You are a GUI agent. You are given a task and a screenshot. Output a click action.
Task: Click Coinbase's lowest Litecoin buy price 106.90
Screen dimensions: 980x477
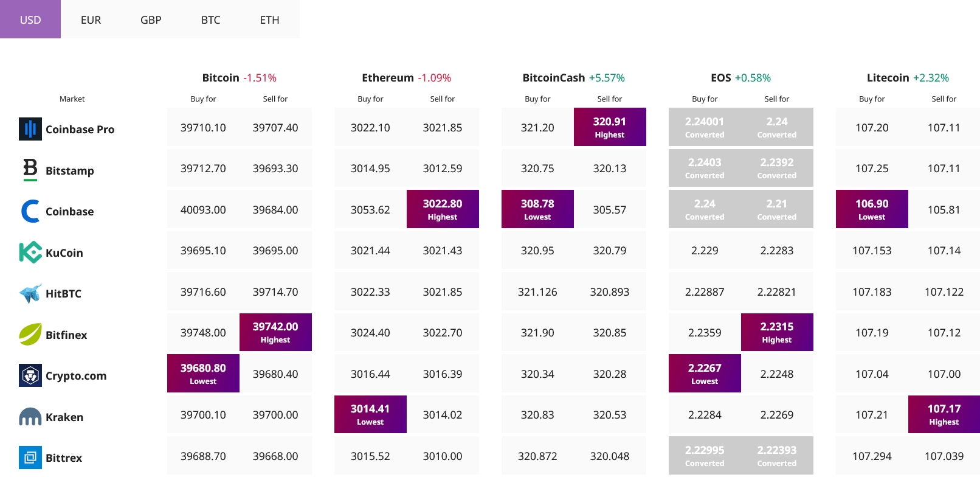pos(872,209)
